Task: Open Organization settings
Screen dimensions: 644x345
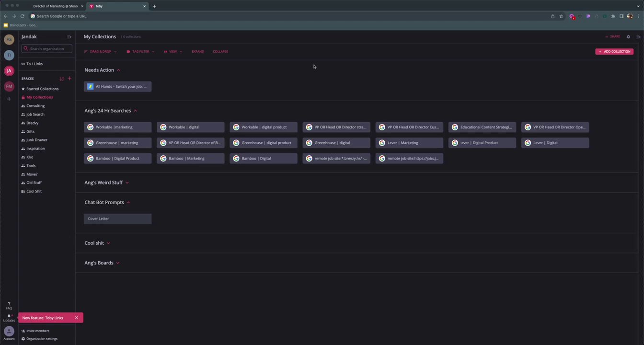Action: point(39,339)
